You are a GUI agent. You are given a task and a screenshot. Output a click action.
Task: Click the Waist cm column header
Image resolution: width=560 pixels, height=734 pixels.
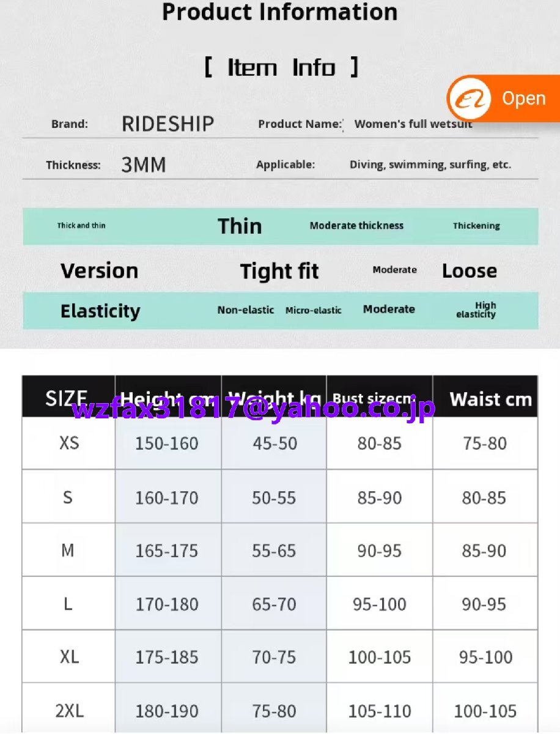tap(490, 399)
